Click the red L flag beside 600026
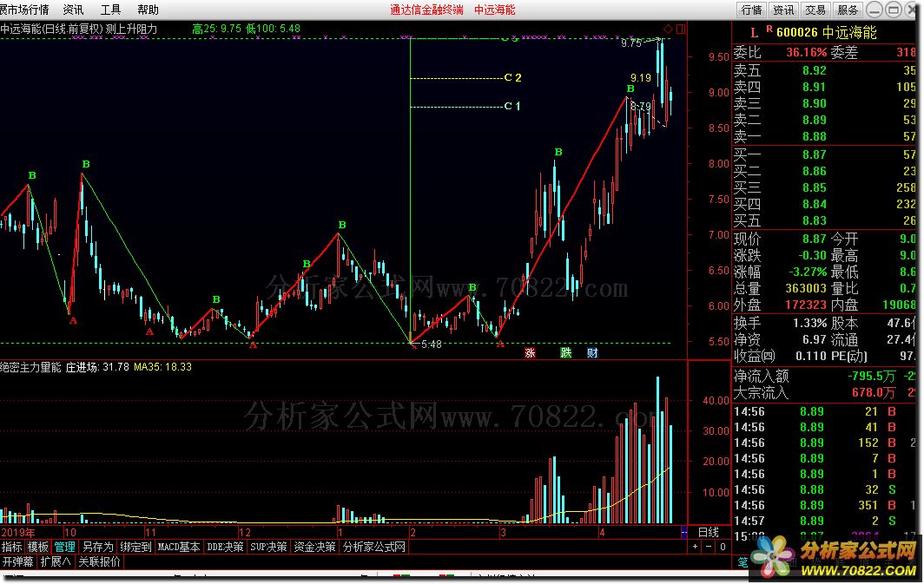The height and width of the screenshot is (584, 924). click(755, 33)
